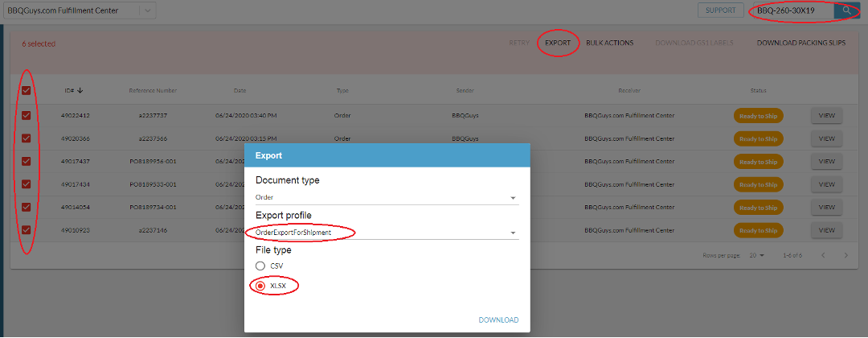Select the XLSX file type option
868x338 pixels.
click(260, 286)
